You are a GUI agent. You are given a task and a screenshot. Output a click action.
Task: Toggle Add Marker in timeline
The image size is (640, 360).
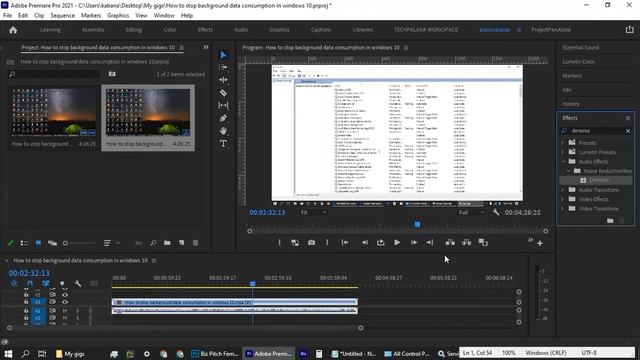click(x=62, y=283)
